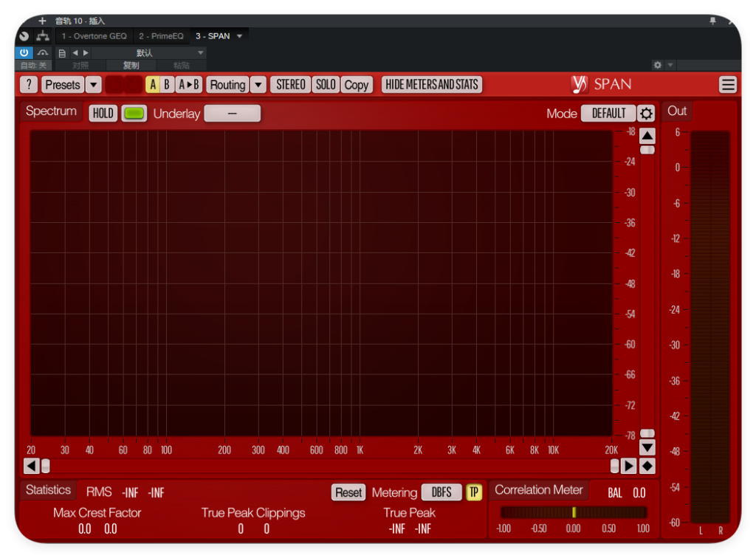Click the 复制 copy button
Image resolution: width=756 pixels, height=558 pixels.
click(131, 65)
